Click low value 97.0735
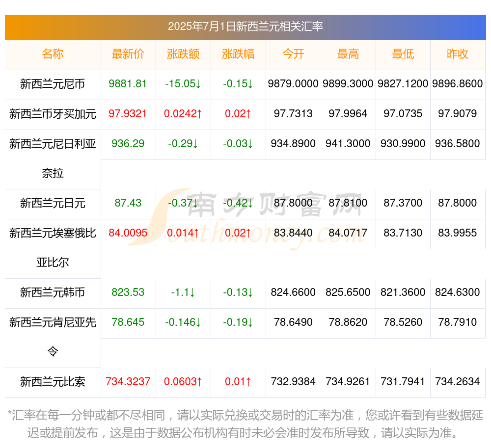This screenshot has width=491, height=448. pos(403,113)
